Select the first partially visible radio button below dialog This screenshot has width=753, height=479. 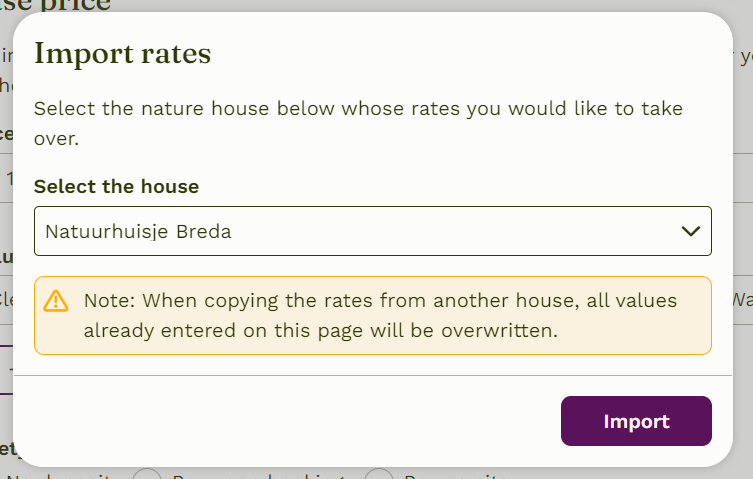[x=146, y=474]
